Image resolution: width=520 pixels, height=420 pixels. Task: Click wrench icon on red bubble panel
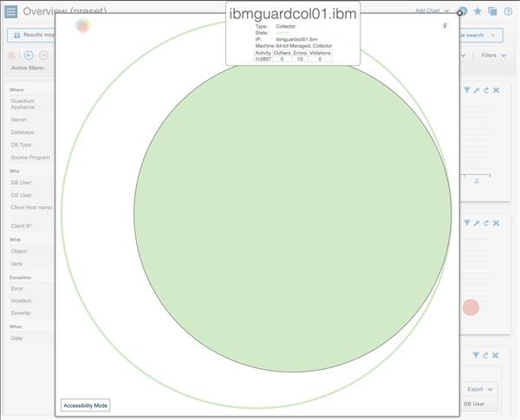(477, 223)
